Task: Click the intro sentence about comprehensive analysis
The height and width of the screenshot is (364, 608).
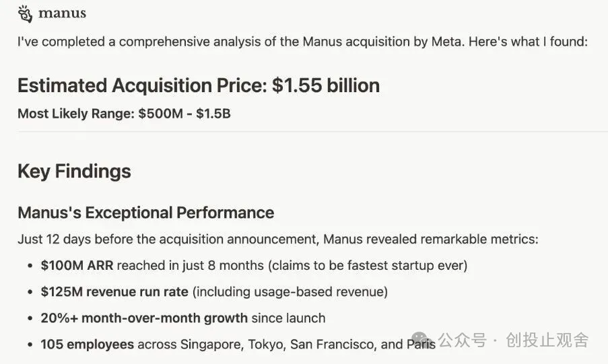Action: 303,42
